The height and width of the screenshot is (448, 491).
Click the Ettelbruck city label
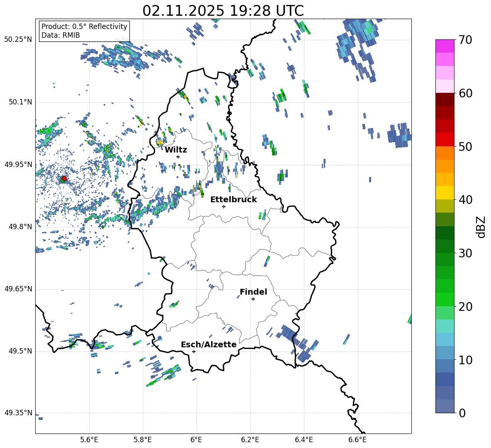pyautogui.click(x=233, y=200)
